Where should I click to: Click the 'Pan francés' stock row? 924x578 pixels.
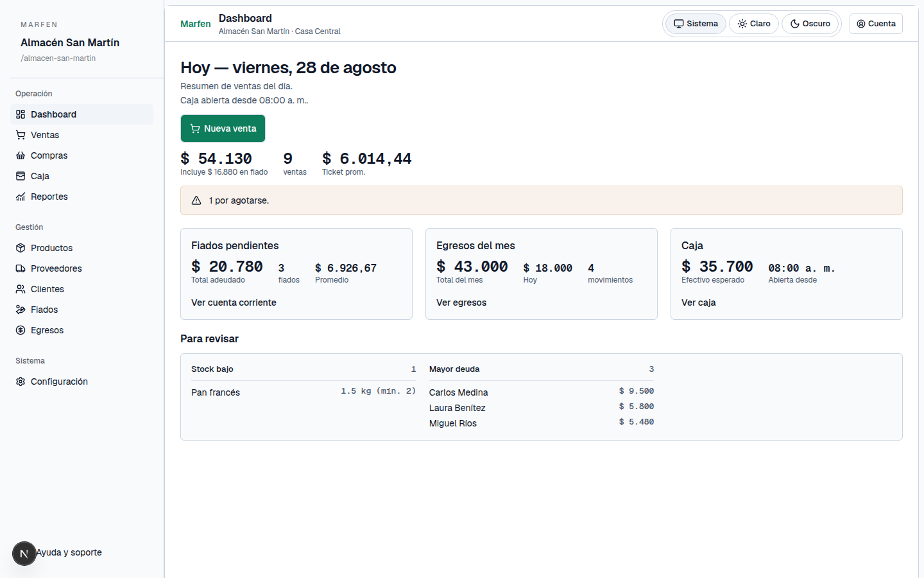(x=304, y=392)
